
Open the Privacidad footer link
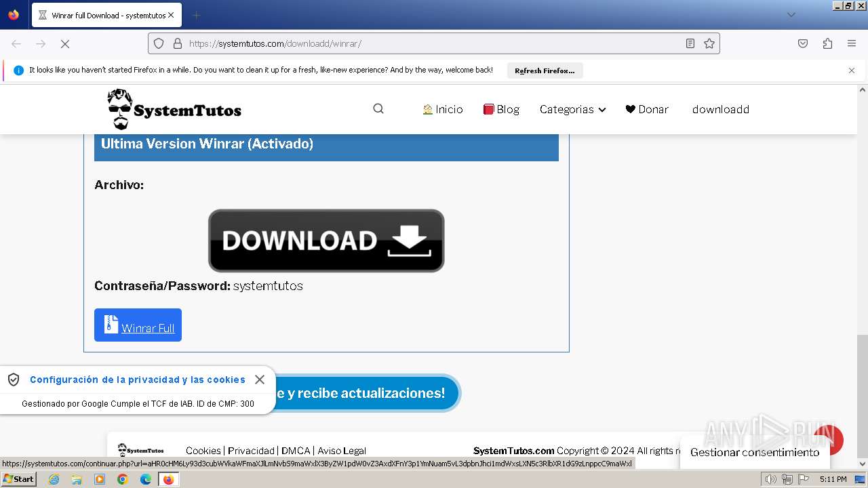click(x=251, y=451)
